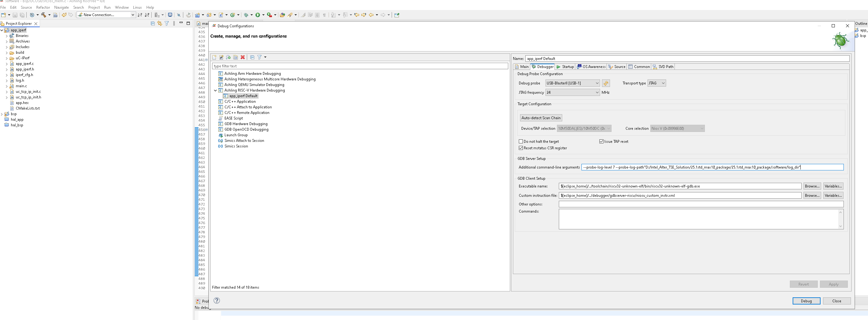Click the Apply button
The image size is (868, 320).
click(x=834, y=284)
